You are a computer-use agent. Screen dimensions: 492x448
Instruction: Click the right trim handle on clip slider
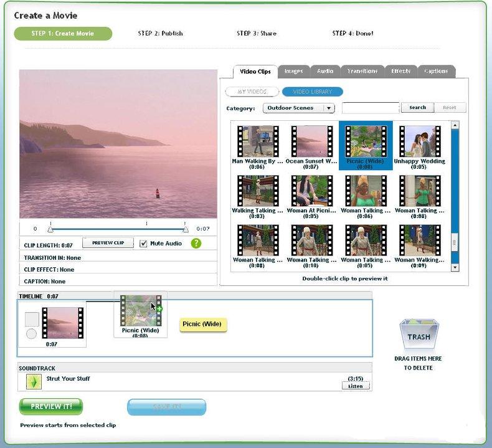click(x=185, y=229)
